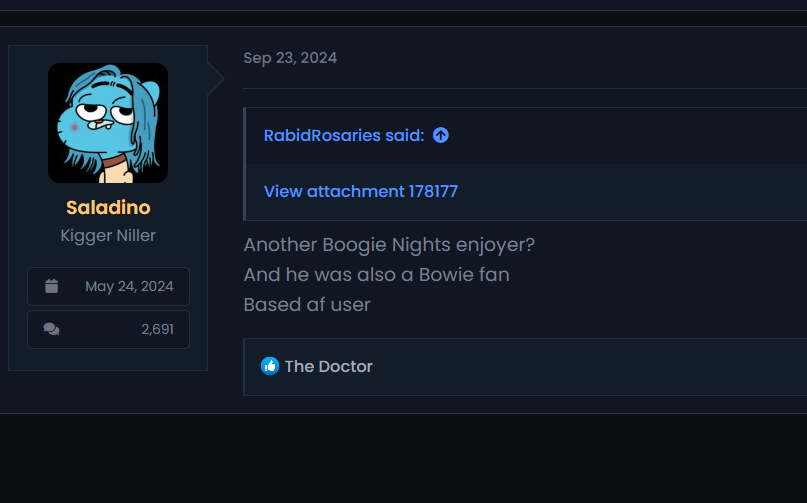Open the Saladino username profile link
This screenshot has height=503, width=807.
(x=108, y=208)
